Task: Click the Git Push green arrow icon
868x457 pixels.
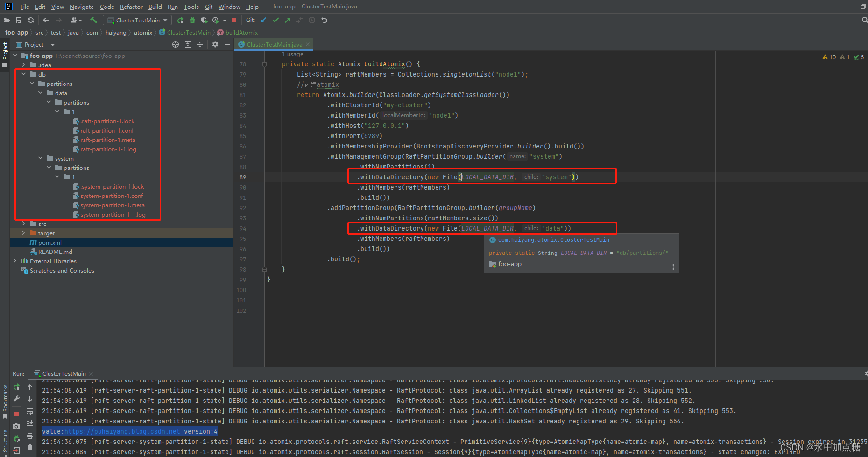Action: click(288, 20)
